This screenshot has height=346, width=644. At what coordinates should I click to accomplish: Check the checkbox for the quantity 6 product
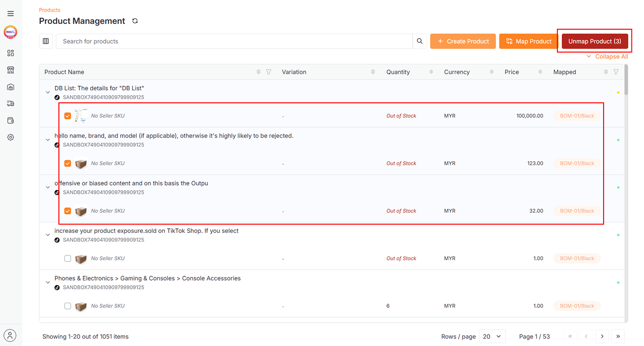[x=68, y=306]
